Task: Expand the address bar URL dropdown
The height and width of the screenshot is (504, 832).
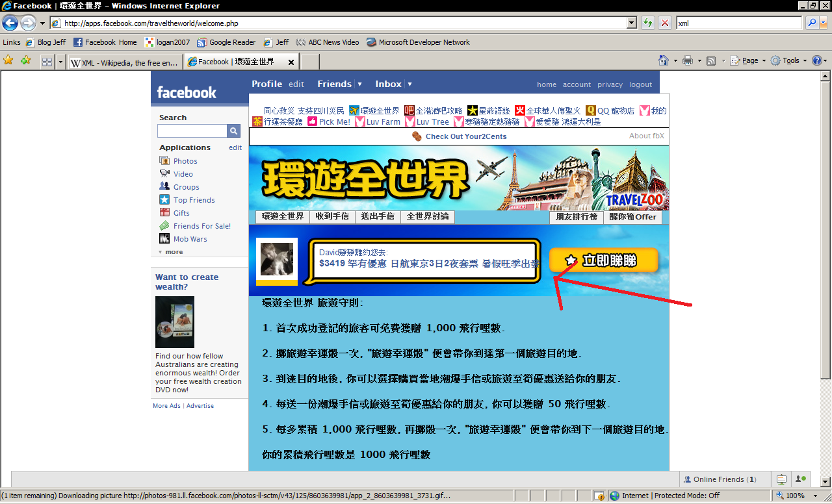Action: [631, 23]
